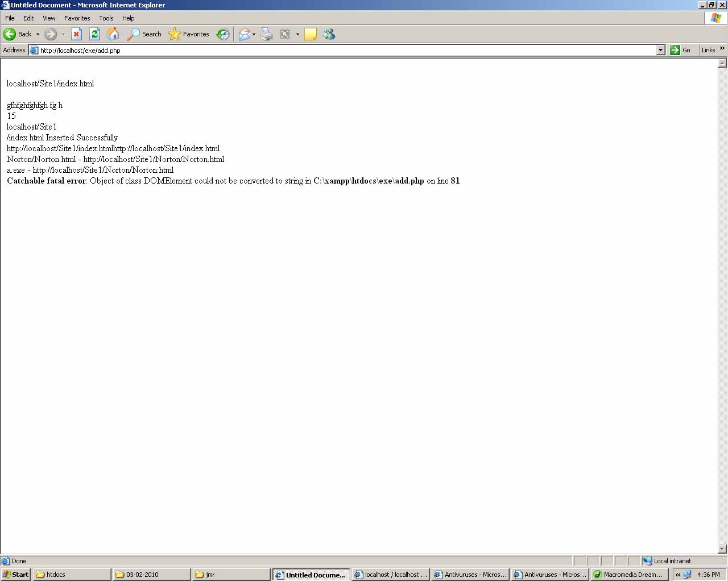This screenshot has height=582, width=728.
Task: Click the page icon in the address bar
Action: point(34,50)
